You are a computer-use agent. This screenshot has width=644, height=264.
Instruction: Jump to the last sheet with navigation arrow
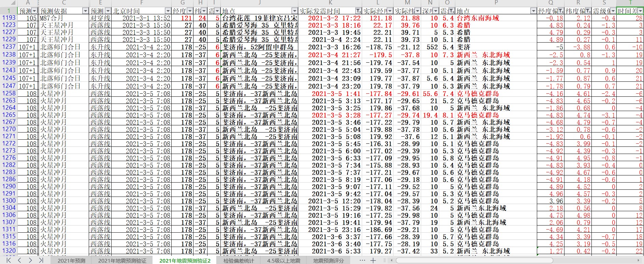[41, 260]
